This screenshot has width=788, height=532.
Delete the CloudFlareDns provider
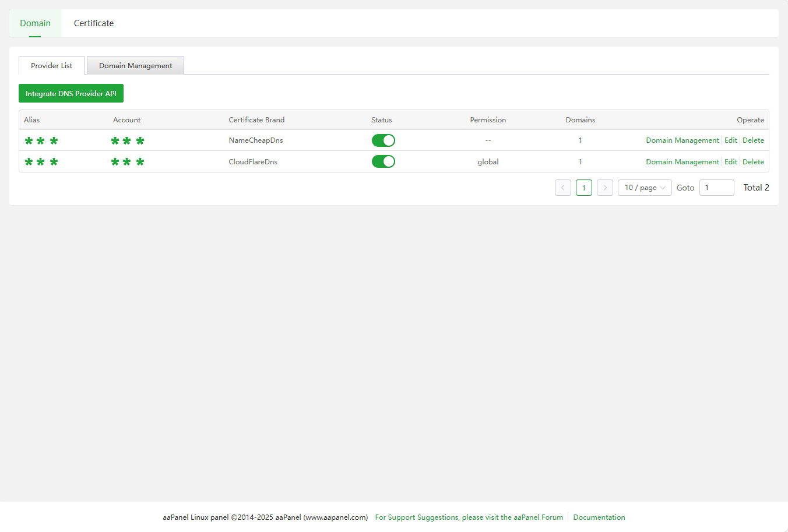[753, 162]
